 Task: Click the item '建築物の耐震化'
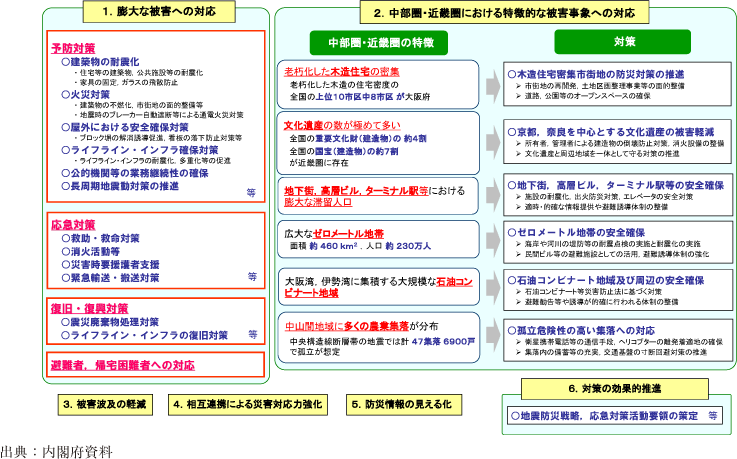tap(101, 62)
